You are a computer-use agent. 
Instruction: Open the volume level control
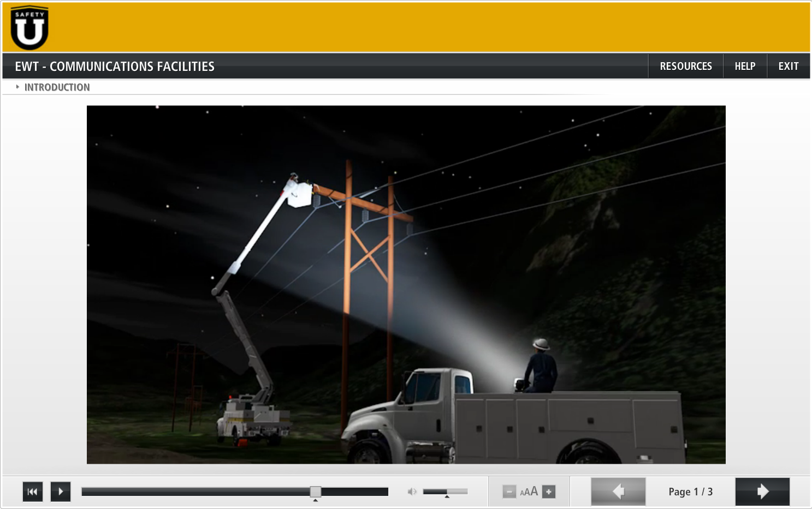click(x=445, y=492)
